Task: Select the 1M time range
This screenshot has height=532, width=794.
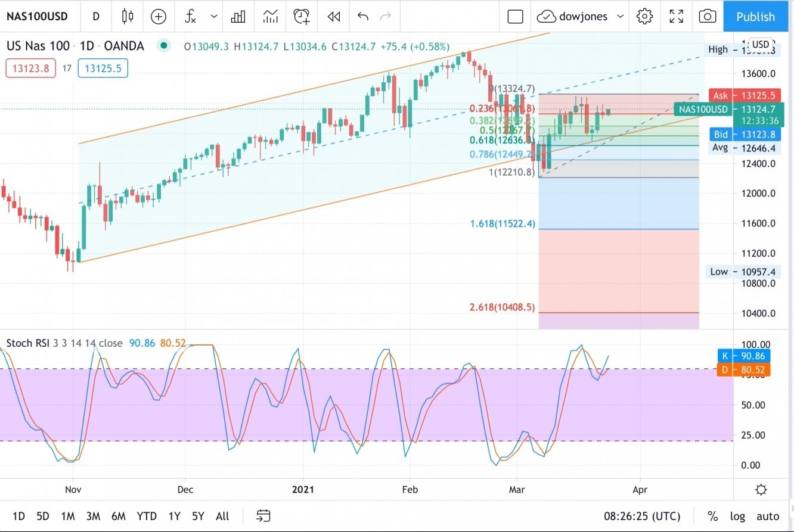Action: click(x=67, y=516)
